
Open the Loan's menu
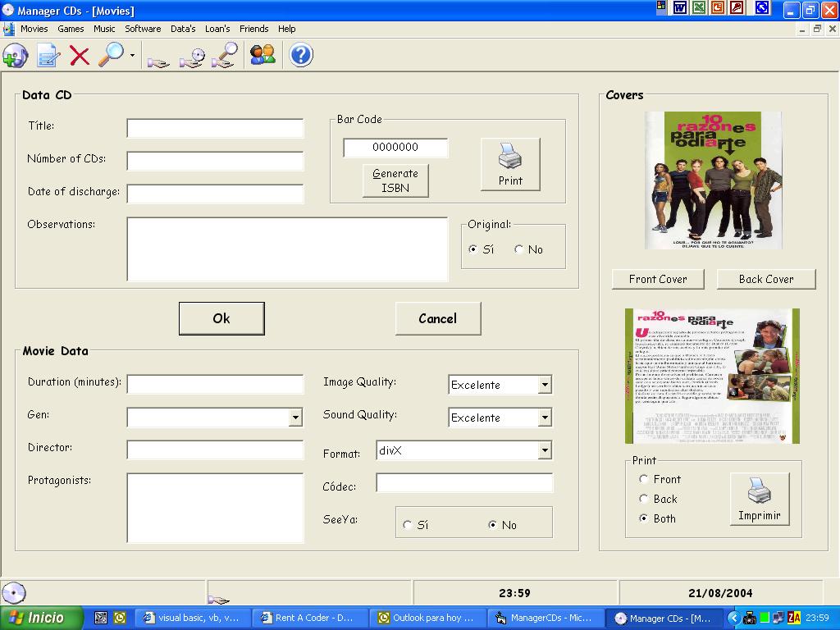coord(217,29)
